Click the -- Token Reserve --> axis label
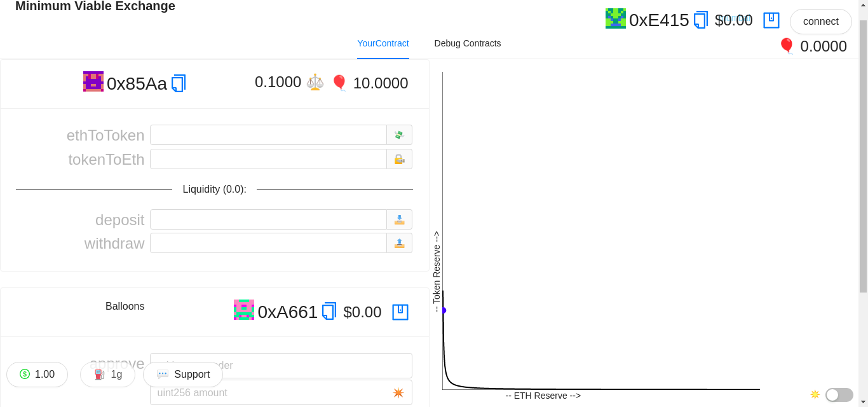 (437, 272)
